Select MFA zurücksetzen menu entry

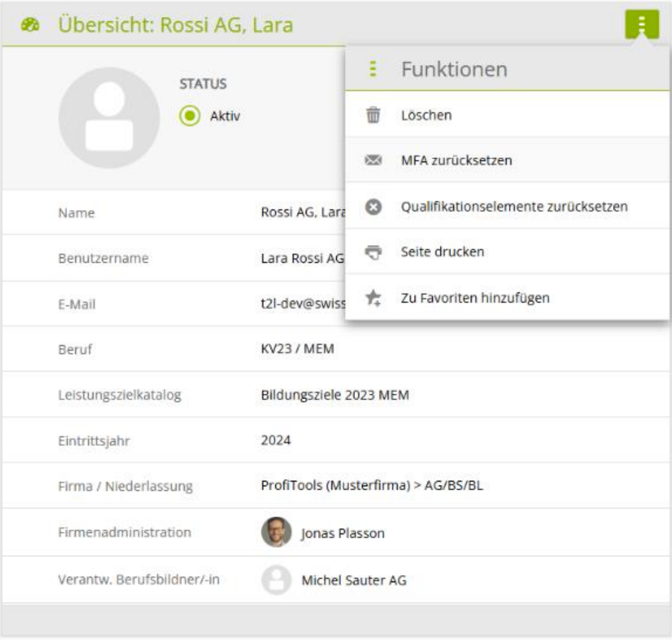[456, 160]
